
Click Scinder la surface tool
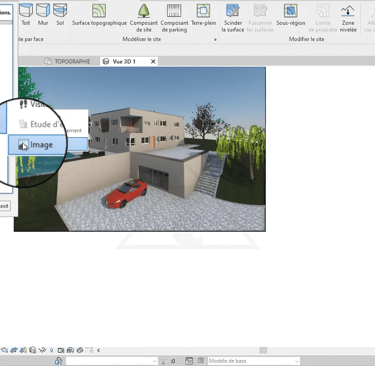click(x=233, y=18)
